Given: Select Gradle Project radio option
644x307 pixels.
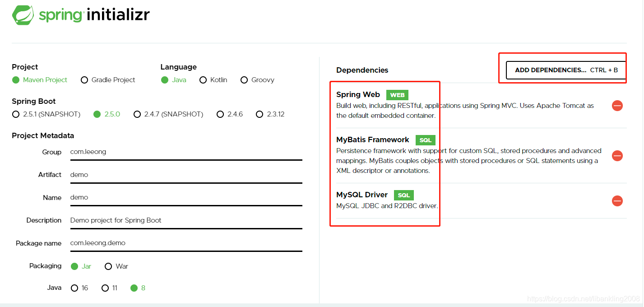Looking at the screenshot, I should click(x=108, y=80).
